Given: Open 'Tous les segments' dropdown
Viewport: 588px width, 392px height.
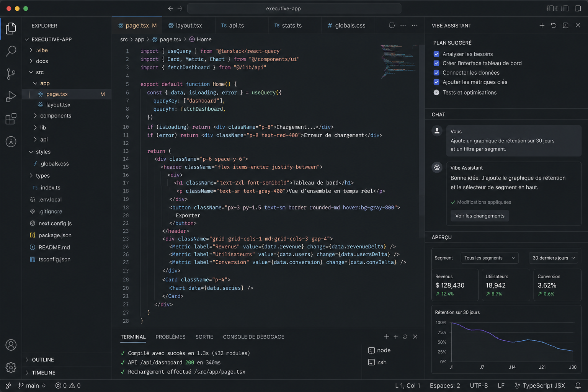Looking at the screenshot, I should pyautogui.click(x=490, y=258).
